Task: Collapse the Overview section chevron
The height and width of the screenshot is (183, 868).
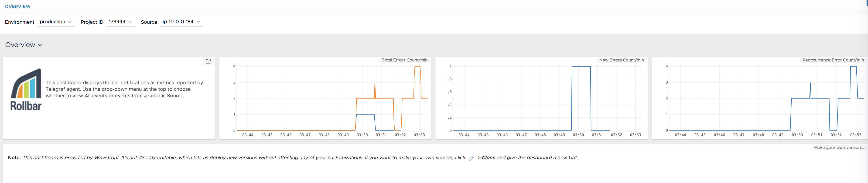Action: tap(41, 45)
